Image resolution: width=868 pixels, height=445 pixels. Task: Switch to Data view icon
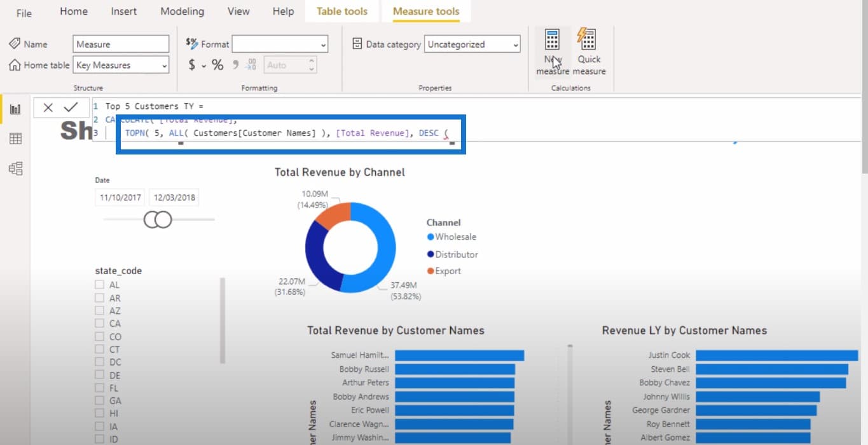click(x=15, y=139)
